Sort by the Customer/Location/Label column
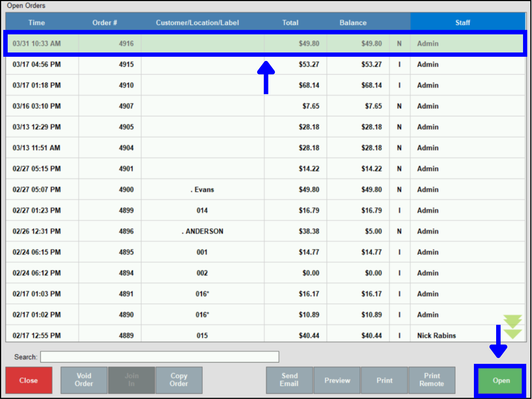The width and height of the screenshot is (532, 399). click(x=197, y=22)
